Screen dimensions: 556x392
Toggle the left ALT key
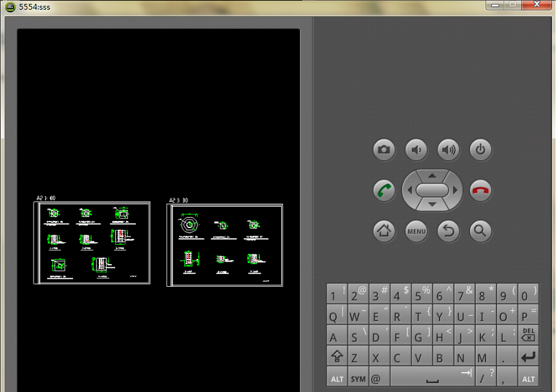pos(337,378)
